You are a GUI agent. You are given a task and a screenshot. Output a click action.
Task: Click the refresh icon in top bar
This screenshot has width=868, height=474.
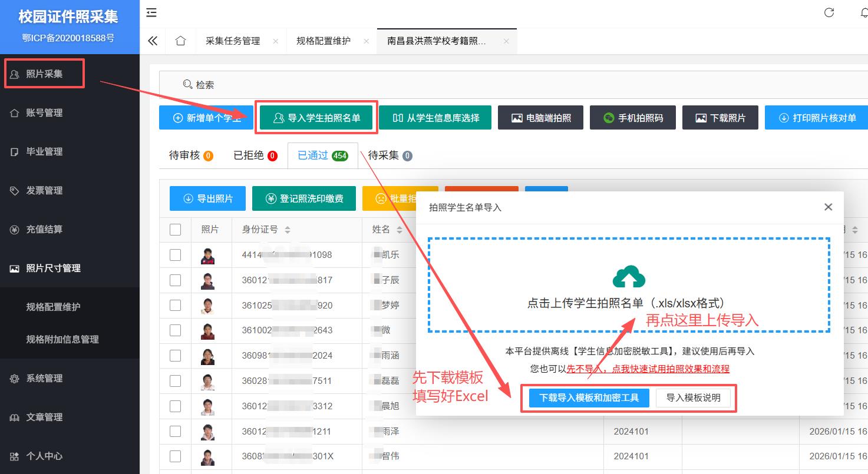[x=829, y=13]
